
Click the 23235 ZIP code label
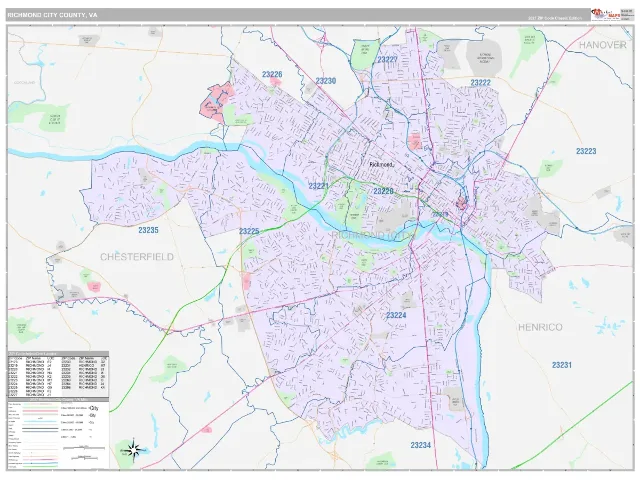[148, 230]
